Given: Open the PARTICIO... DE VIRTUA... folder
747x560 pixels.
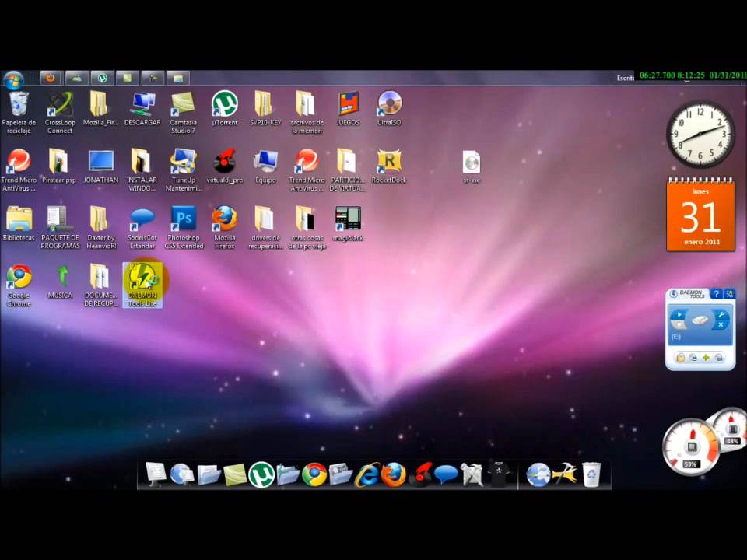Looking at the screenshot, I should [x=348, y=170].
